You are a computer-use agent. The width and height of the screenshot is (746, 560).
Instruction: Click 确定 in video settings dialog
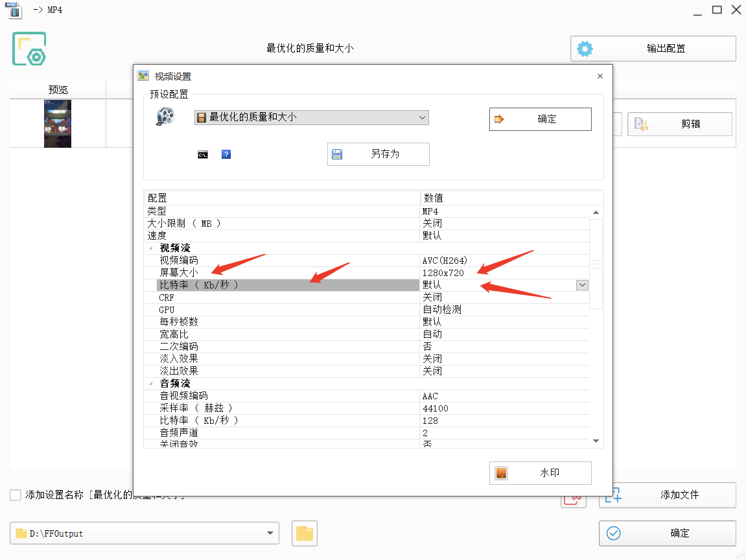pos(540,119)
